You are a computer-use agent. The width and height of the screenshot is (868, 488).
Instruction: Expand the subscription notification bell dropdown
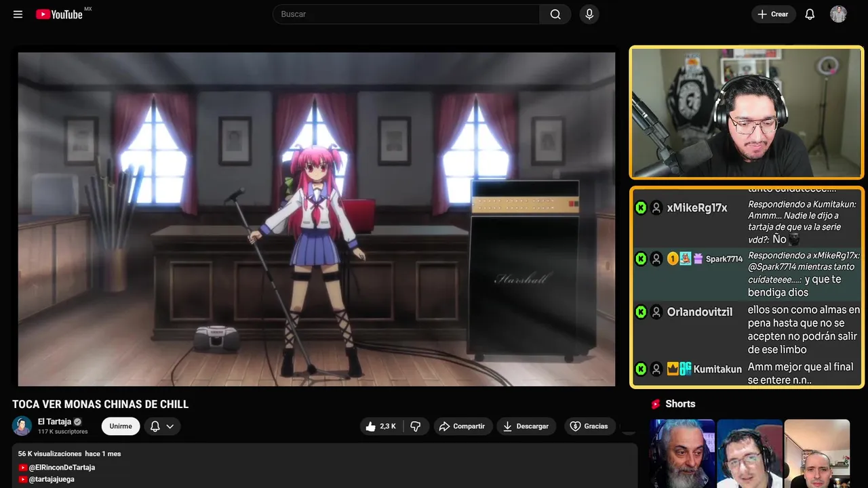pyautogui.click(x=162, y=426)
